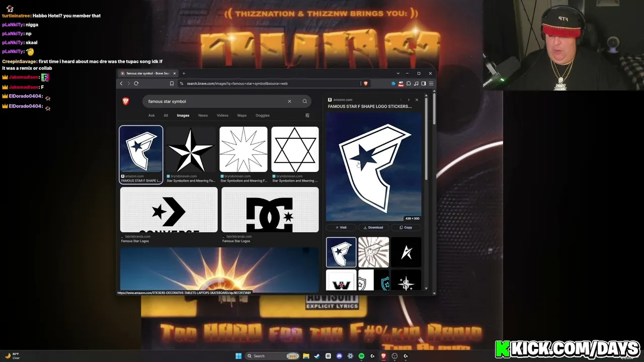Click the Download button
The height and width of the screenshot is (362, 644).
(x=373, y=227)
